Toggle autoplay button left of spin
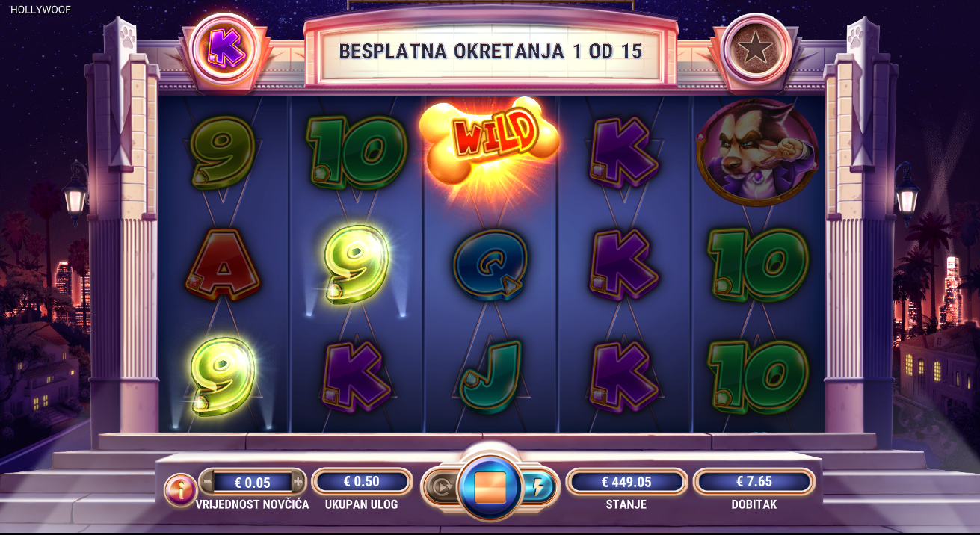Screen dimensions: 980x535 pyautogui.click(x=441, y=487)
